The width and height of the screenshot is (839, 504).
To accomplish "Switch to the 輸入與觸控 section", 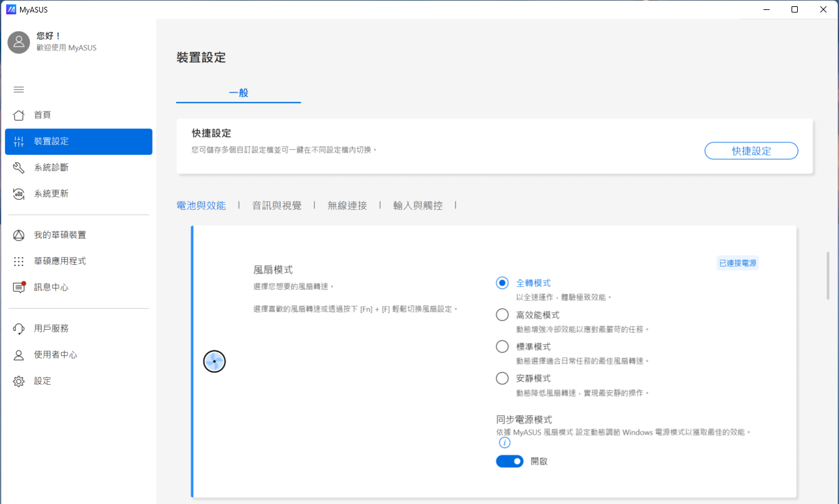I will pyautogui.click(x=418, y=205).
